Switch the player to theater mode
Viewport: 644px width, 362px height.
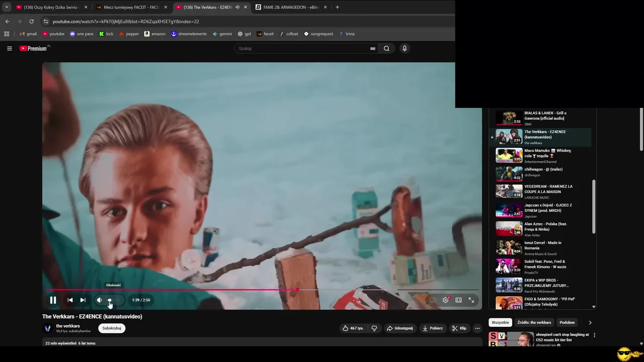458,300
